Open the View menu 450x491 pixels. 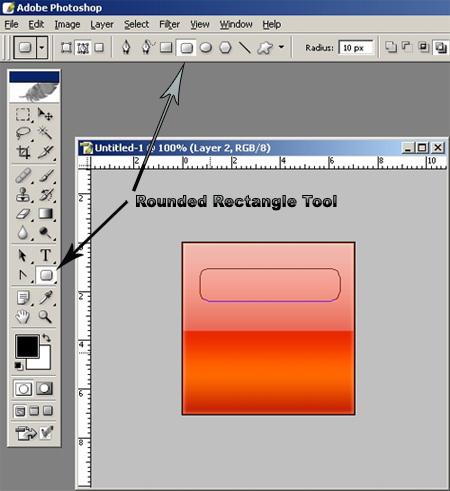pyautogui.click(x=200, y=24)
